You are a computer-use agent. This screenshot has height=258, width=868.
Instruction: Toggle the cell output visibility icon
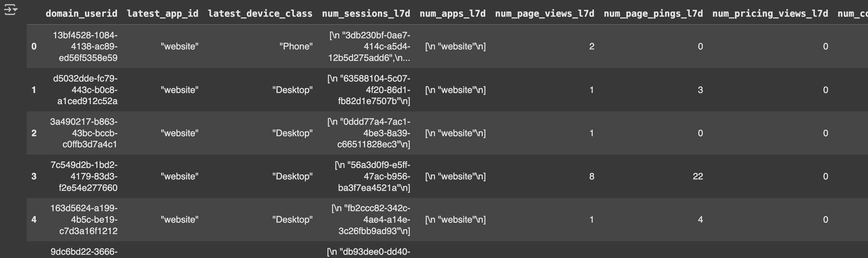(10, 10)
